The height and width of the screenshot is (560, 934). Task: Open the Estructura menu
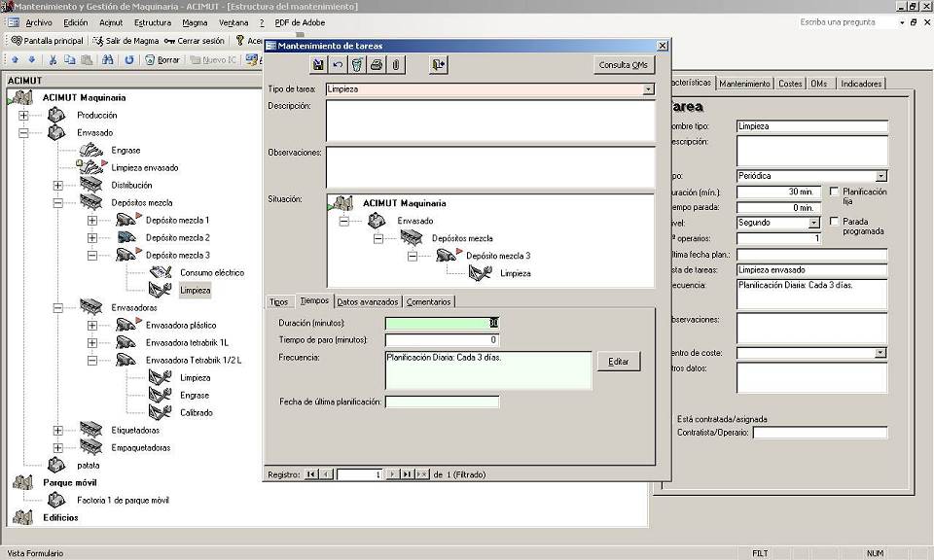pos(153,22)
